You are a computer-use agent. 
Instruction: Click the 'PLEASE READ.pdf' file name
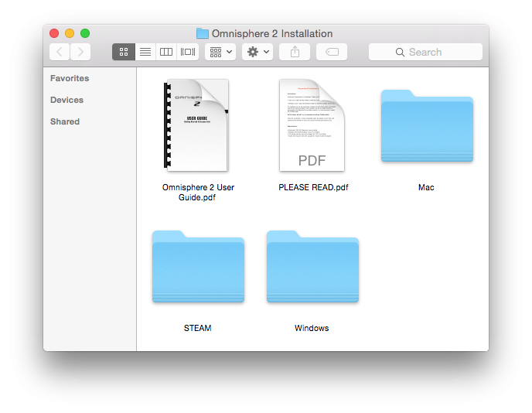[x=313, y=187]
